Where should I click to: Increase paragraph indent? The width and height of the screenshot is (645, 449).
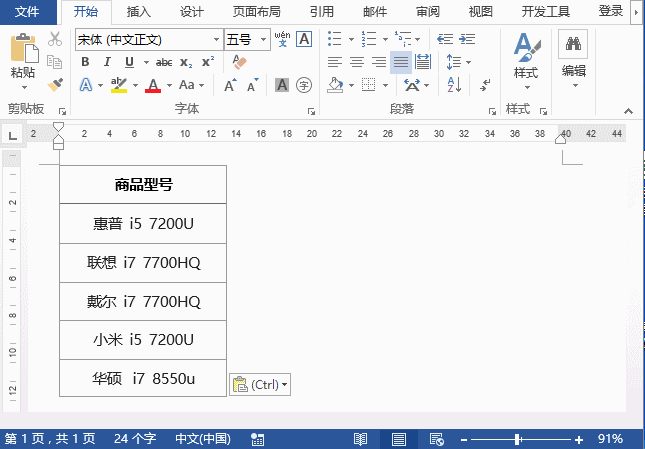tap(467, 39)
